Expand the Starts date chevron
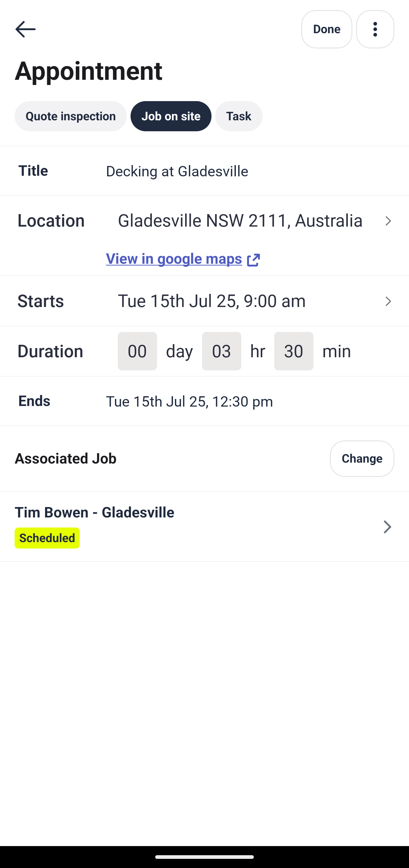 click(388, 301)
